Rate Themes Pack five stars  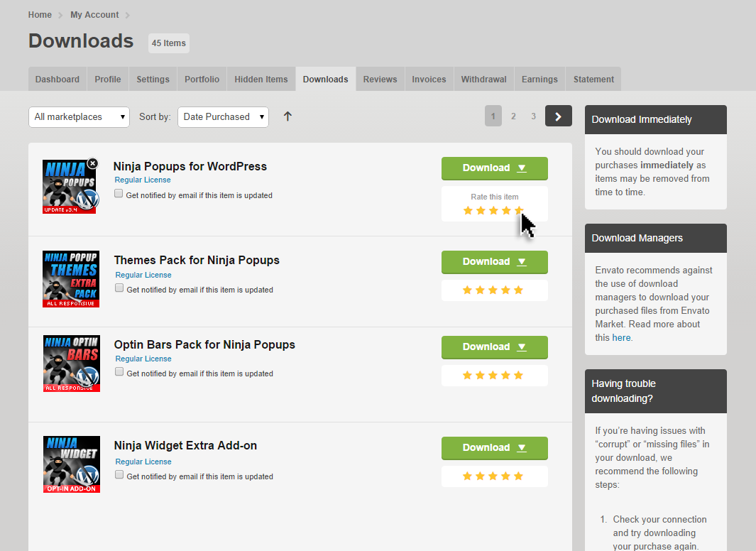(x=518, y=290)
